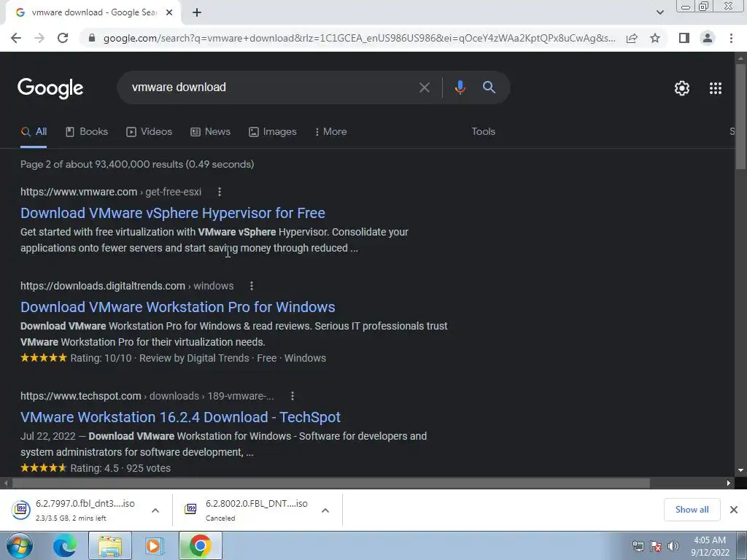Click the address bar URL
This screenshot has height=560, width=747.
359,38
